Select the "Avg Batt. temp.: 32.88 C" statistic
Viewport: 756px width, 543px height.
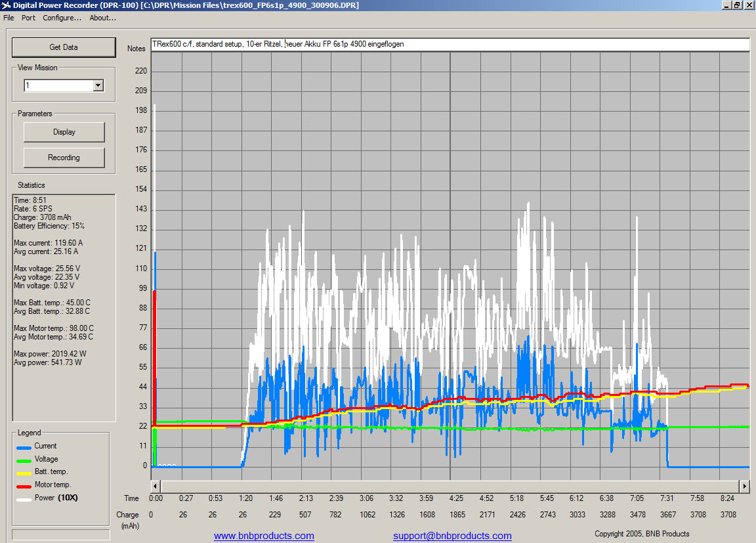click(x=52, y=311)
